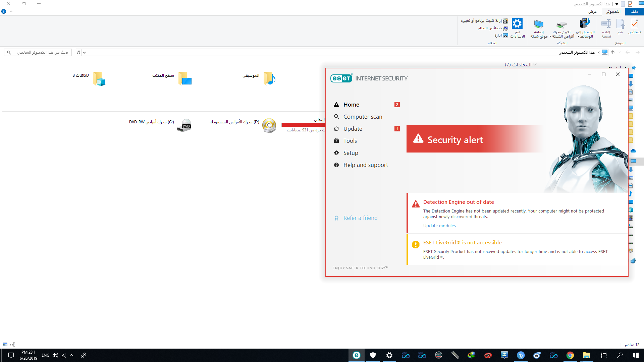
Task: Click the red badge 1 next to Update
Action: point(397,129)
